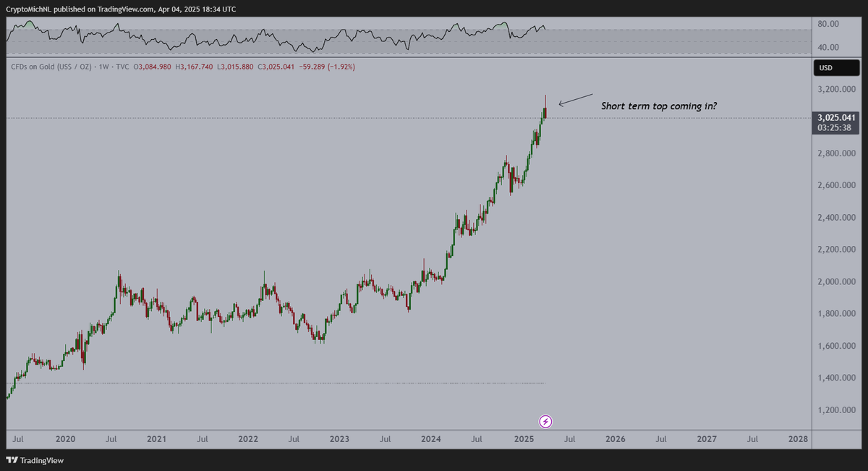Screen dimensions: 868x471
Task: Click the 40.00 RSI axis label
Action: click(828, 48)
